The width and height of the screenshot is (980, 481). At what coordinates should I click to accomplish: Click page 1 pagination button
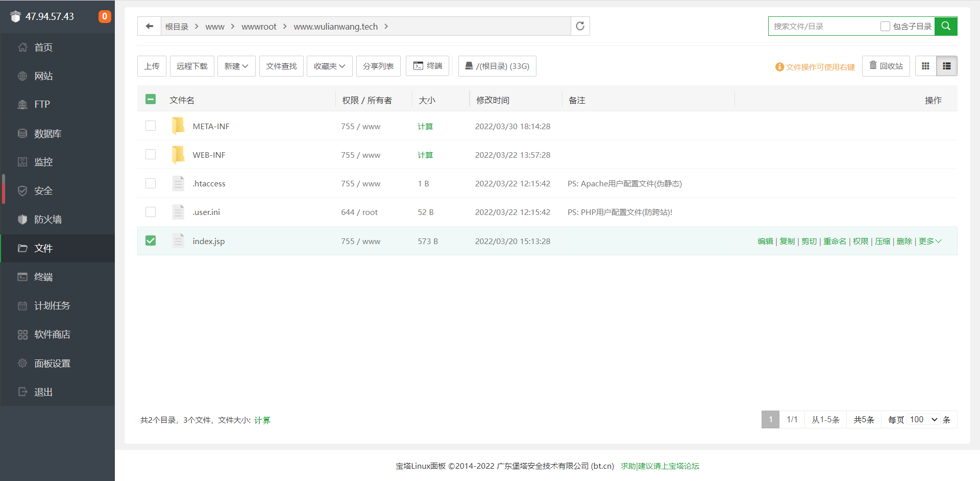tap(770, 419)
